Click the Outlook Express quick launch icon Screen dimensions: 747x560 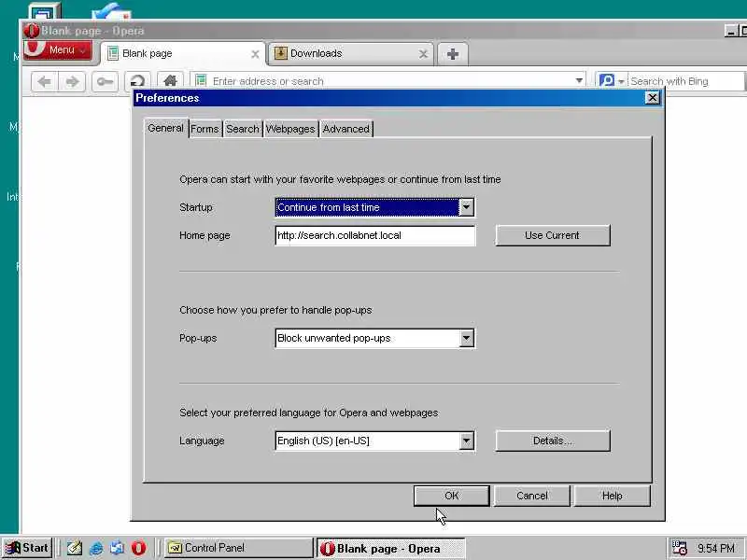[118, 548]
